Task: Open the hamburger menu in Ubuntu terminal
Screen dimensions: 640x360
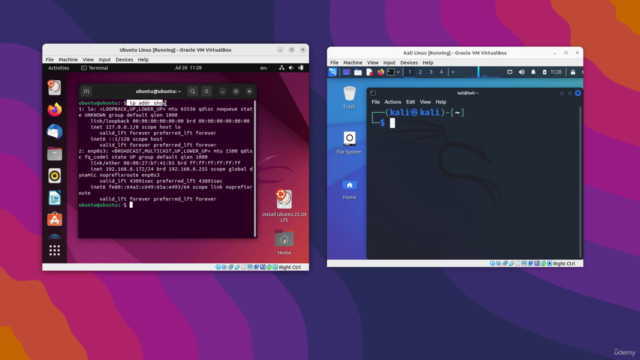Action: tap(207, 91)
